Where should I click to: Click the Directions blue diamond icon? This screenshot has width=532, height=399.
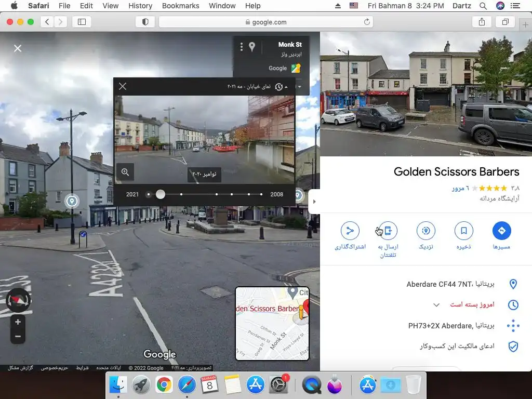coord(501,230)
